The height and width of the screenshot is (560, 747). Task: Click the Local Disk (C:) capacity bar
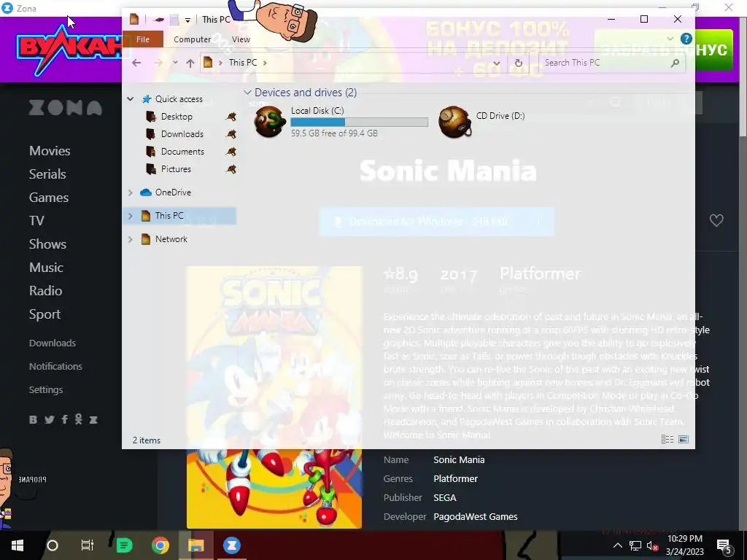(359, 122)
